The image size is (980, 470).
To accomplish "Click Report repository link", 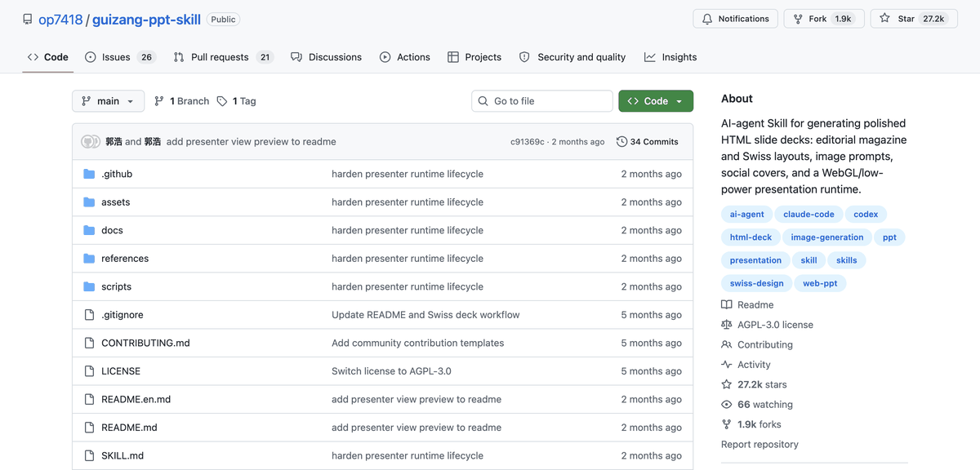I will pyautogui.click(x=759, y=445).
